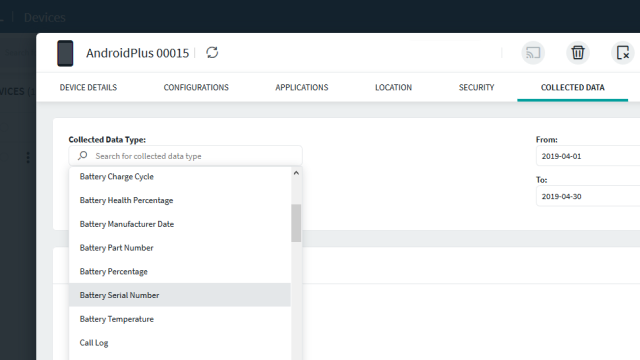
Task: Click the From date field 2019-04-01
Action: click(588, 156)
